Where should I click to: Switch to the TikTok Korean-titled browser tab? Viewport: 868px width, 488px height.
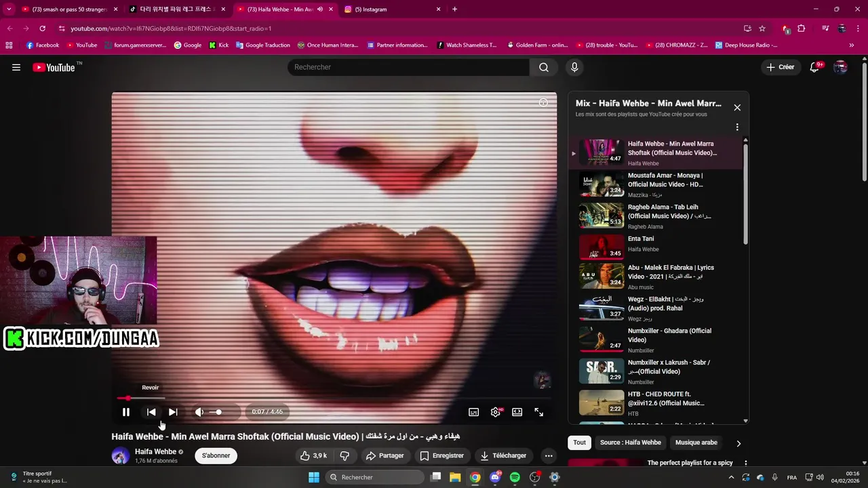click(178, 9)
